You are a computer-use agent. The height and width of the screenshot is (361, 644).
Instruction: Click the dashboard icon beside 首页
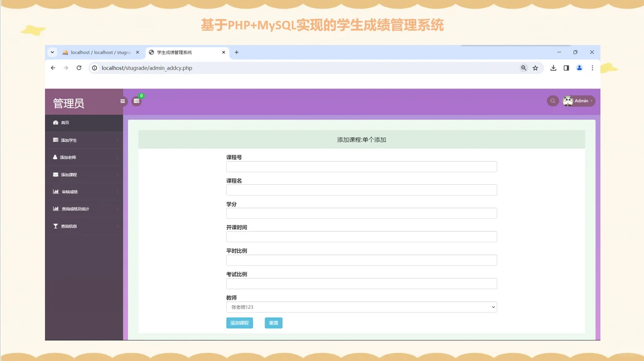(x=56, y=122)
